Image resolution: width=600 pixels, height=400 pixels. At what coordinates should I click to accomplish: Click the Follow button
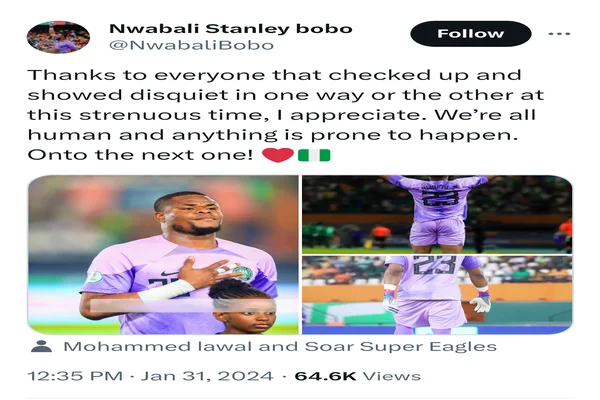[x=471, y=34]
